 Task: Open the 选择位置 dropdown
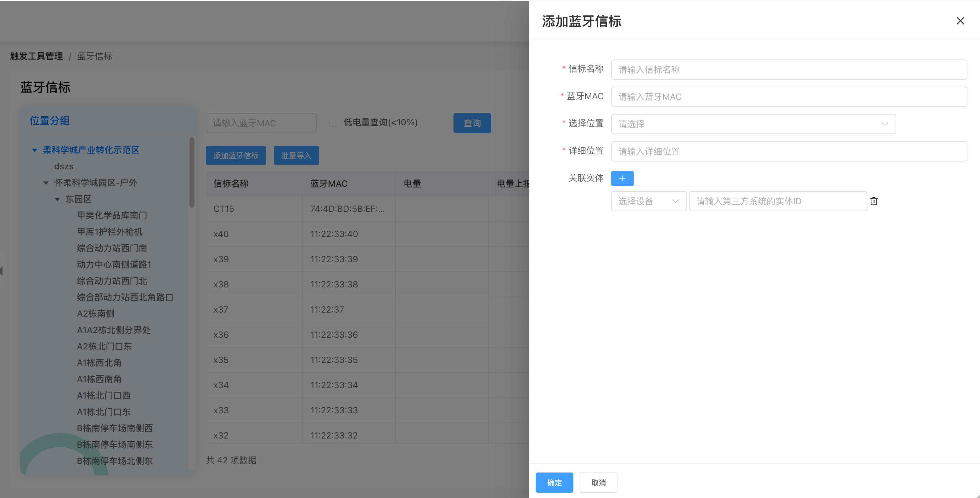(x=753, y=124)
